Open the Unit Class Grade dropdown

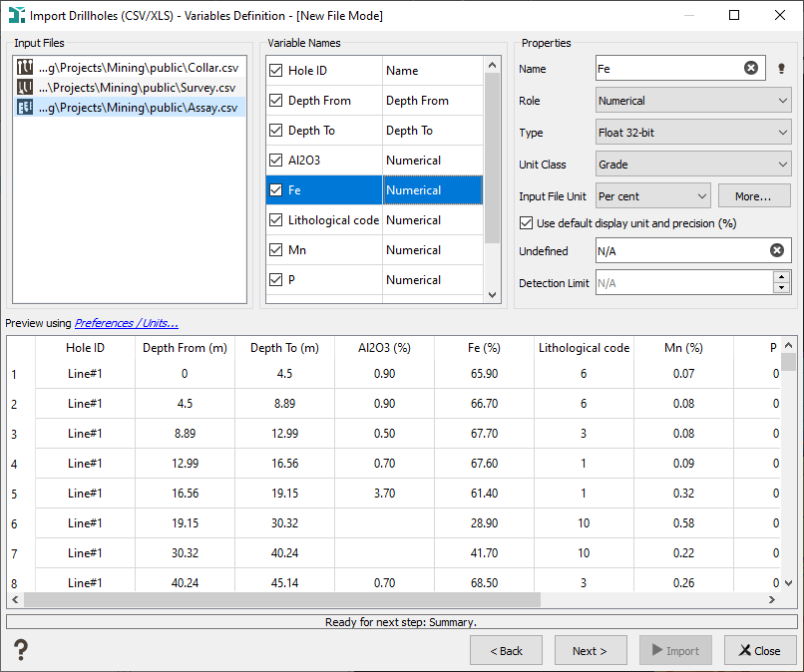[x=693, y=165]
